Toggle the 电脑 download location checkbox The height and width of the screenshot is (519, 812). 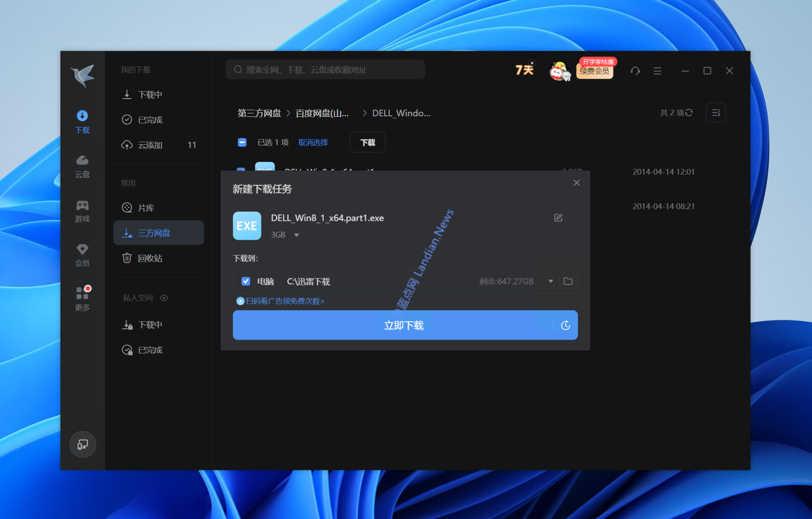click(246, 281)
